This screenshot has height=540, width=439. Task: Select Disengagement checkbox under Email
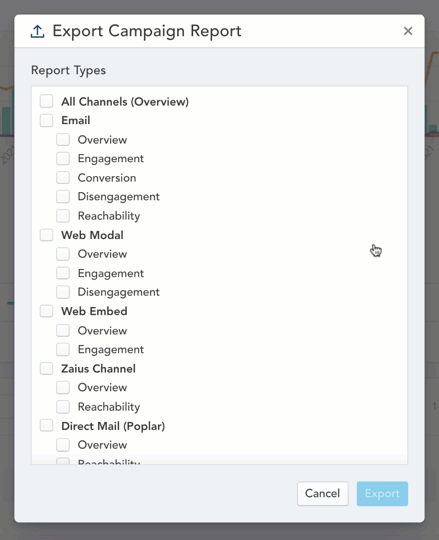click(x=63, y=196)
